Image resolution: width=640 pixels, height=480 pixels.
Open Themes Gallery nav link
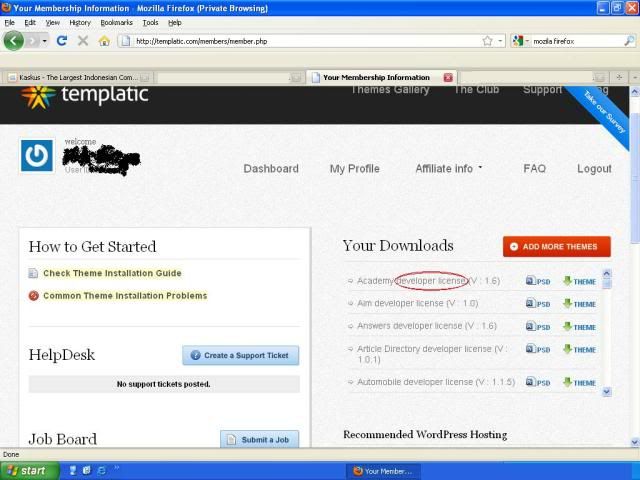[390, 90]
